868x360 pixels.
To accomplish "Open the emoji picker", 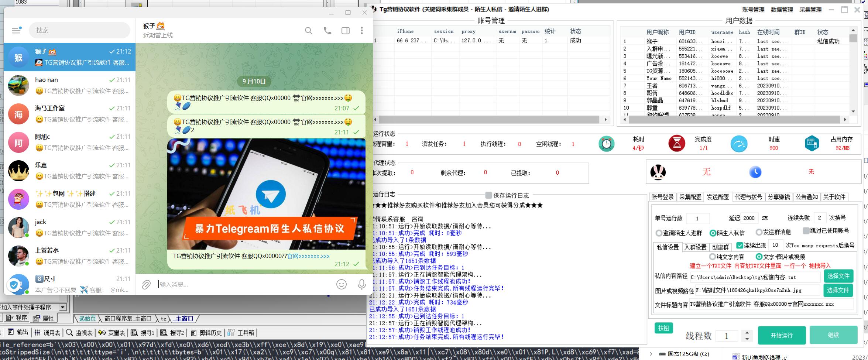I will coord(342,284).
